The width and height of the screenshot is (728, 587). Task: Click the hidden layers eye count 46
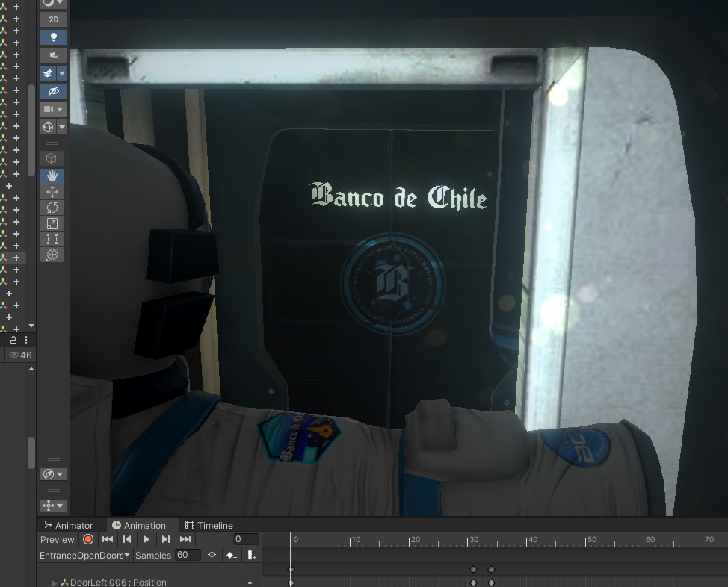coord(20,355)
